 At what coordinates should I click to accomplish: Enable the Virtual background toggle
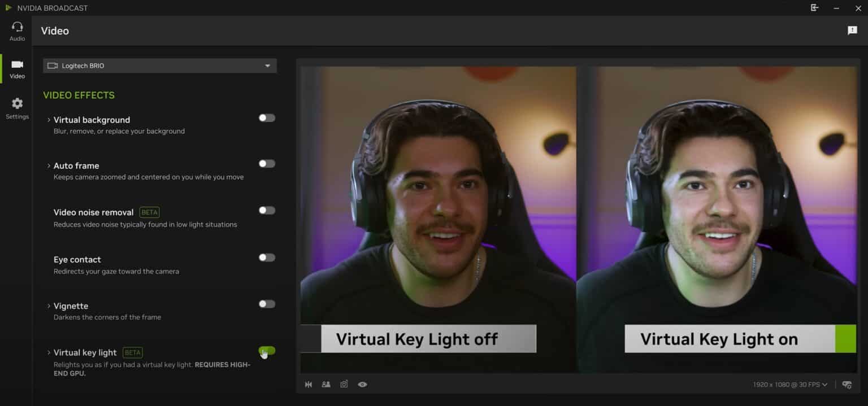coord(267,118)
